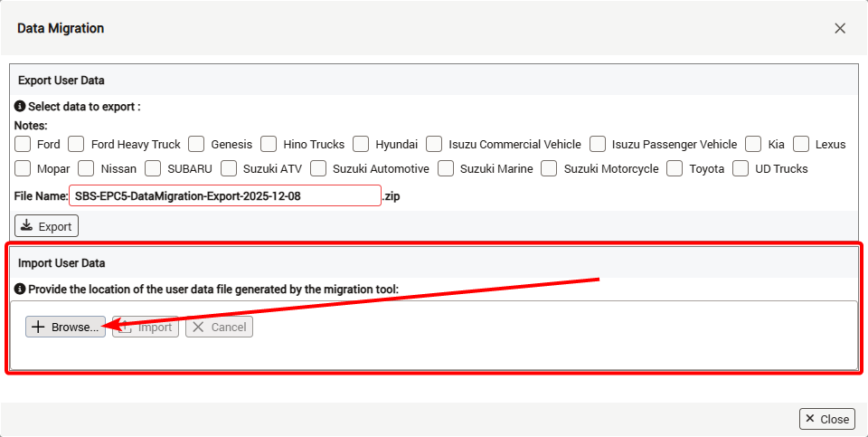The width and height of the screenshot is (868, 437).
Task: Close the dialog using the bottom Close button
Action: [826, 419]
